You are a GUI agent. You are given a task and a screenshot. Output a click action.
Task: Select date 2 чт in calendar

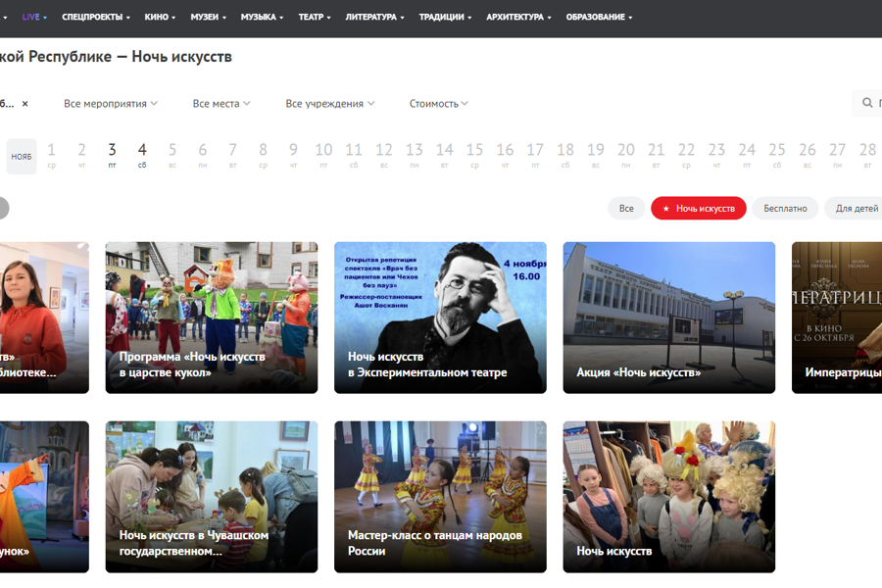81,155
